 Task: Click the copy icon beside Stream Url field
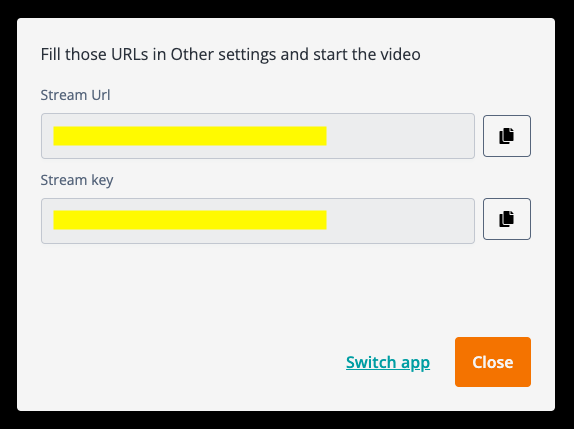coord(507,136)
